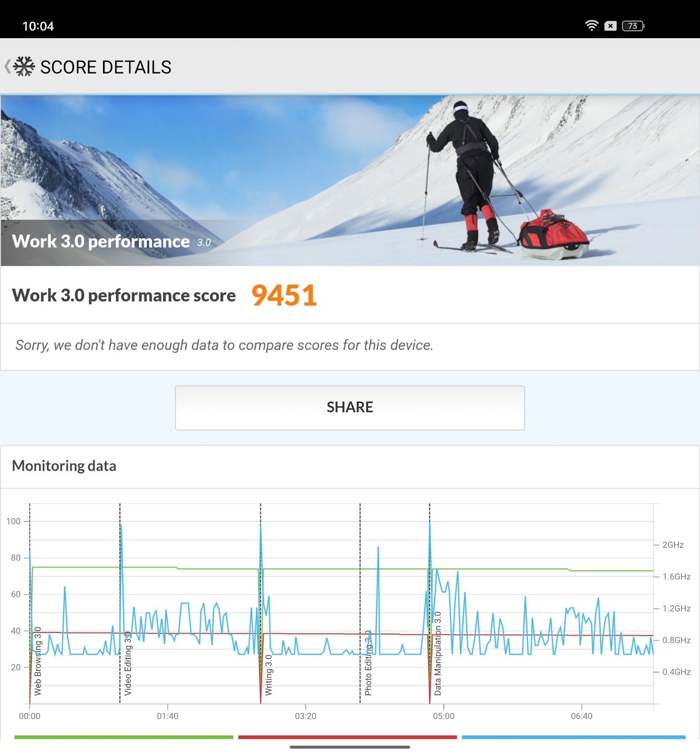The height and width of the screenshot is (753, 700).
Task: Tap the Work 3.0 performance banner caption
Action: tap(111, 242)
